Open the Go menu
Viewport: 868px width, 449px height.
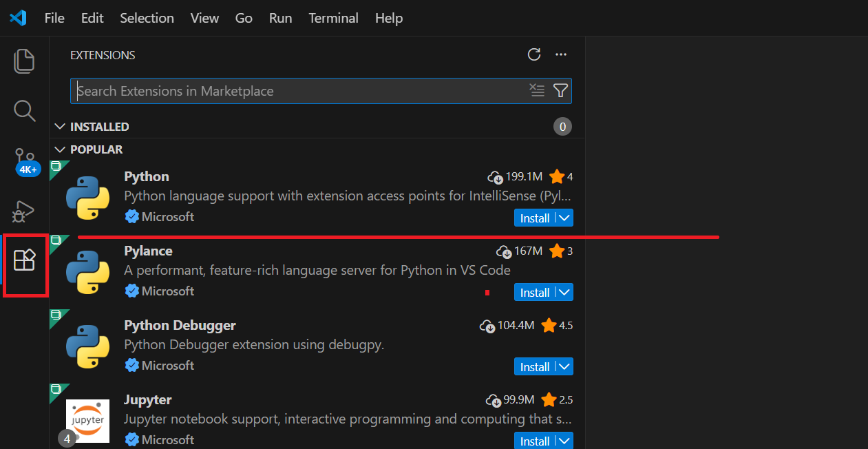click(x=244, y=18)
